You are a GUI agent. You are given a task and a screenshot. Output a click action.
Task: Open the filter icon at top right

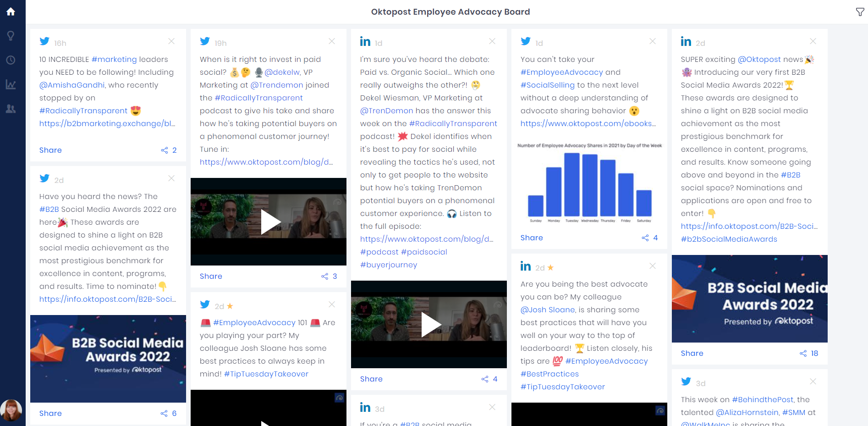(x=860, y=12)
